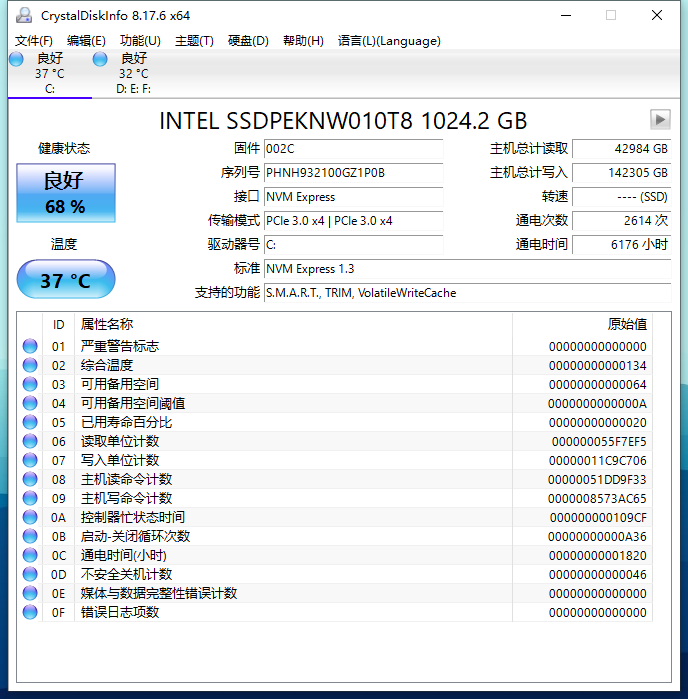The height and width of the screenshot is (699, 688).
Task: Click the firmware field 002C
Action: [x=354, y=149]
